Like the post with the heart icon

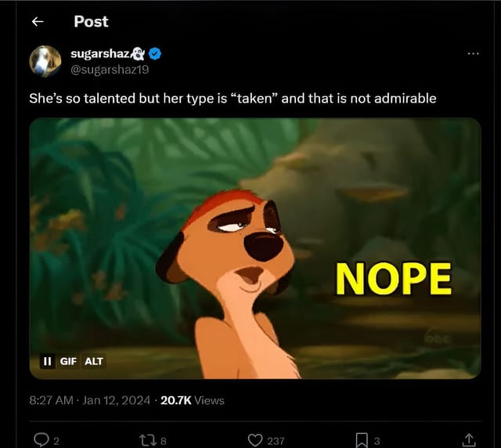(x=254, y=439)
